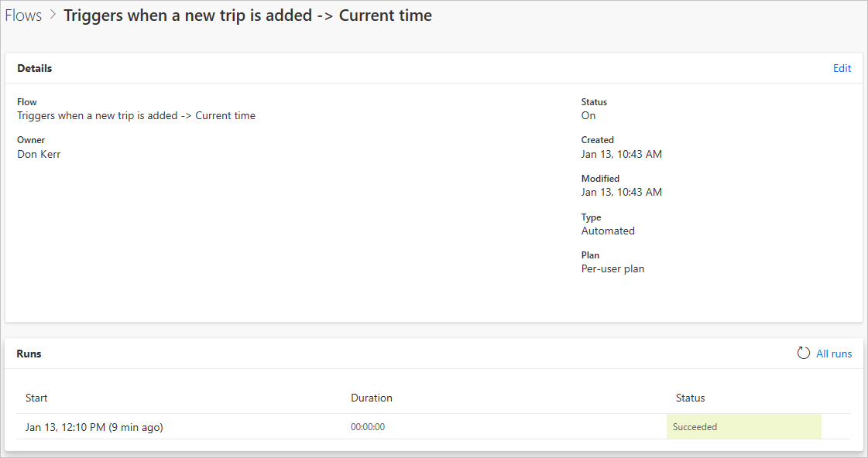Select the Duration column header
The width and height of the screenshot is (868, 458).
tap(372, 398)
